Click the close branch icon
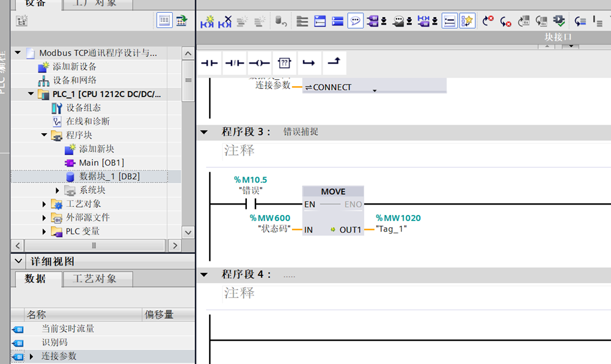611x364 pixels. (x=334, y=63)
